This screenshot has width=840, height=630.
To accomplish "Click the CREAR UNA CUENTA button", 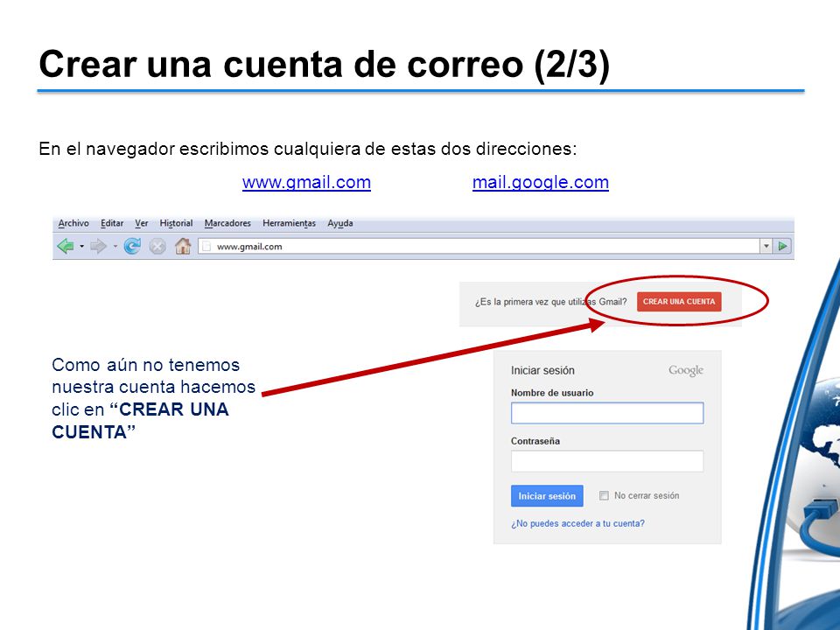I will [679, 302].
